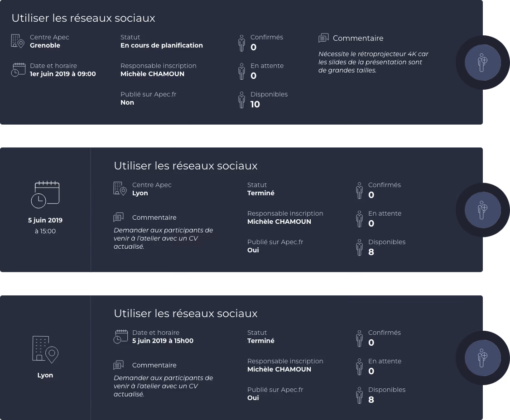Click the building icon beside Centre Apec Grenoble
The image size is (510, 420).
click(18, 41)
